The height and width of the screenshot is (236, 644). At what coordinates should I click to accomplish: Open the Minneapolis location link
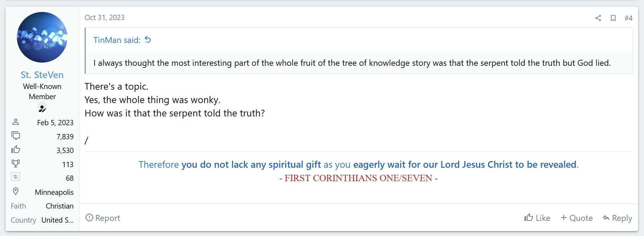(54, 192)
